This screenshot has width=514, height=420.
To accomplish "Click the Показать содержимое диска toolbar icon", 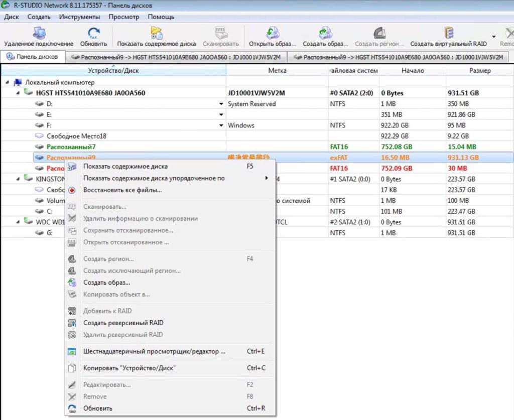I will (x=157, y=33).
